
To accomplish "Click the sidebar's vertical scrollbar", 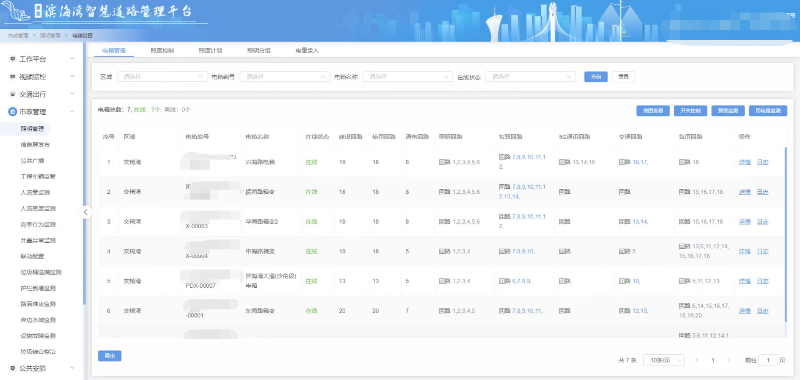I will pyautogui.click(x=84, y=173).
